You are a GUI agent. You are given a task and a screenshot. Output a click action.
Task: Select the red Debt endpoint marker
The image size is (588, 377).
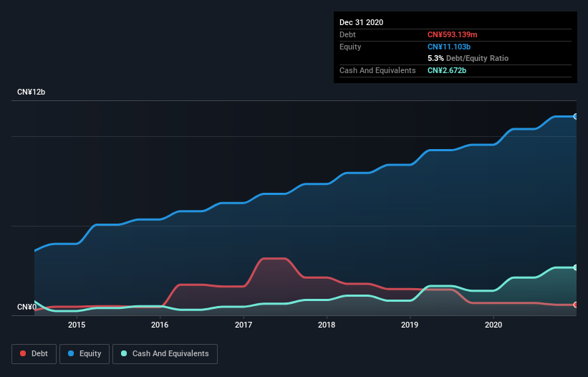(x=576, y=305)
